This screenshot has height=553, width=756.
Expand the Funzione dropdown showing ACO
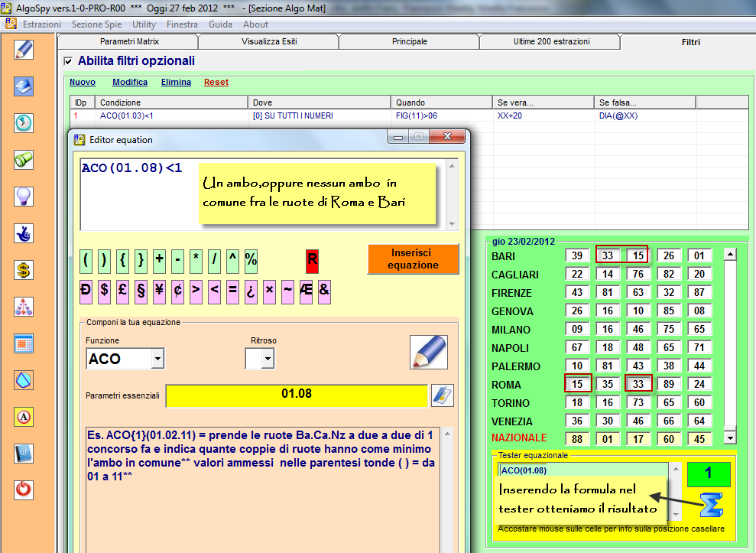pyautogui.click(x=157, y=359)
